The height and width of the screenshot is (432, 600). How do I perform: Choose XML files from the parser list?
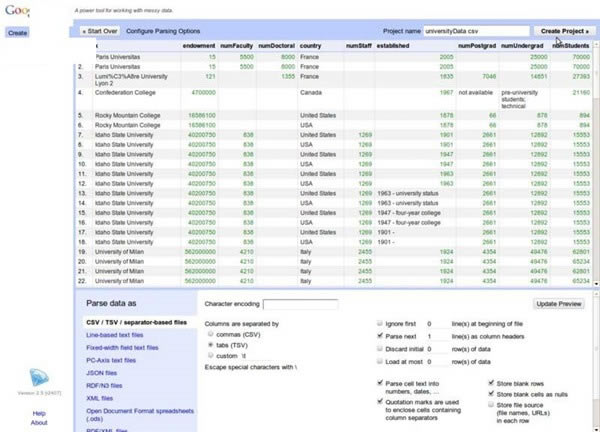point(99,398)
